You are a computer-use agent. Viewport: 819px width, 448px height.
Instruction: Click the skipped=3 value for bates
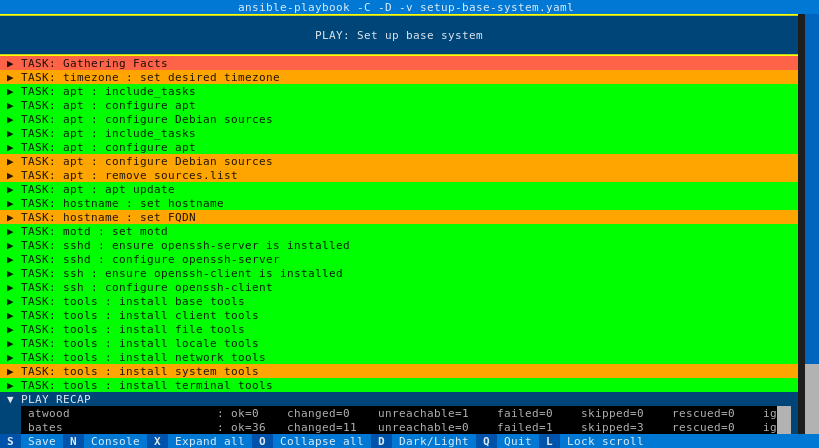coord(612,428)
